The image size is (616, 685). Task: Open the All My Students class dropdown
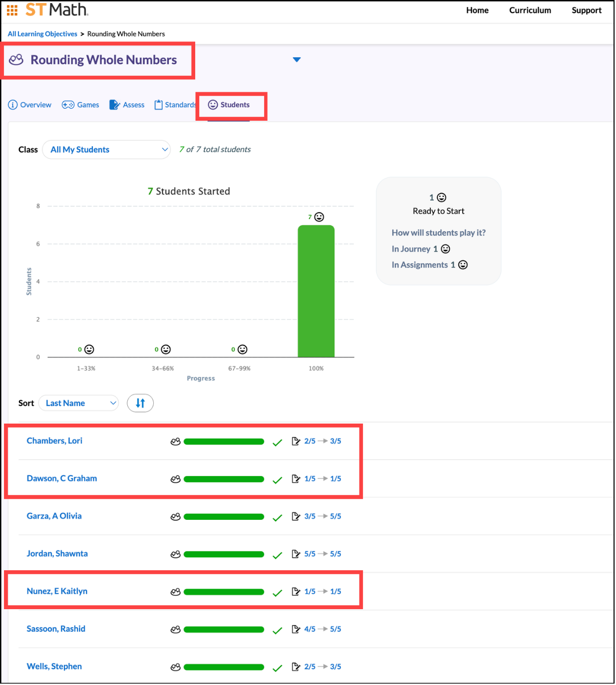point(106,150)
